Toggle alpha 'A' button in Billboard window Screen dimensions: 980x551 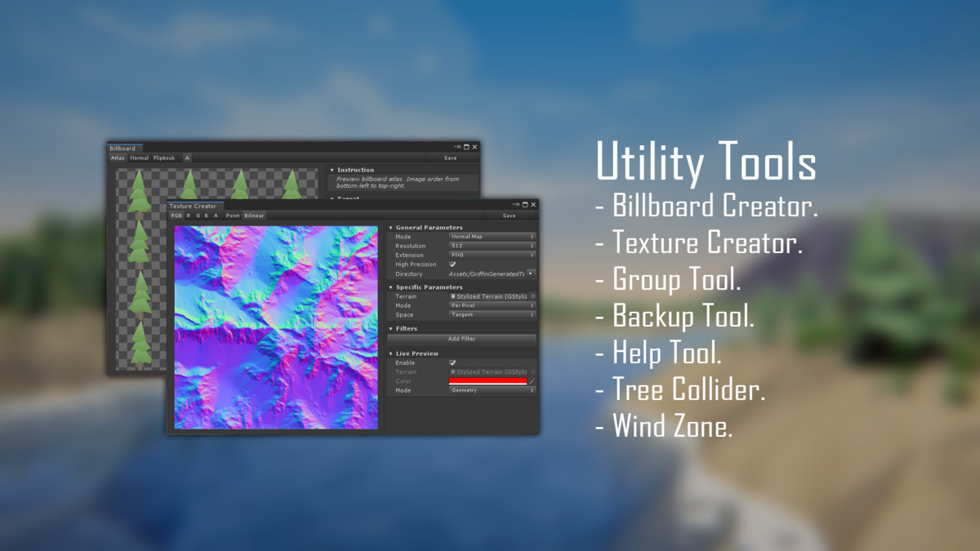coord(187,158)
